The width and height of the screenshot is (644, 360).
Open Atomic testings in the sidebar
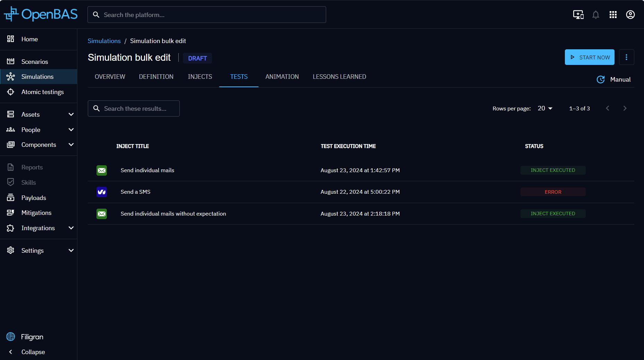point(42,92)
